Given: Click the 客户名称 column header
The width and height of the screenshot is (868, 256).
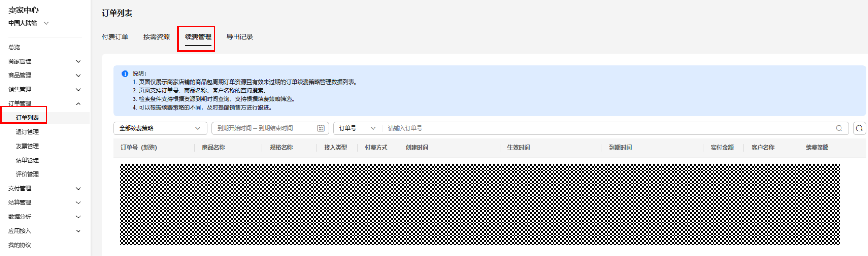Looking at the screenshot, I should 763,147.
